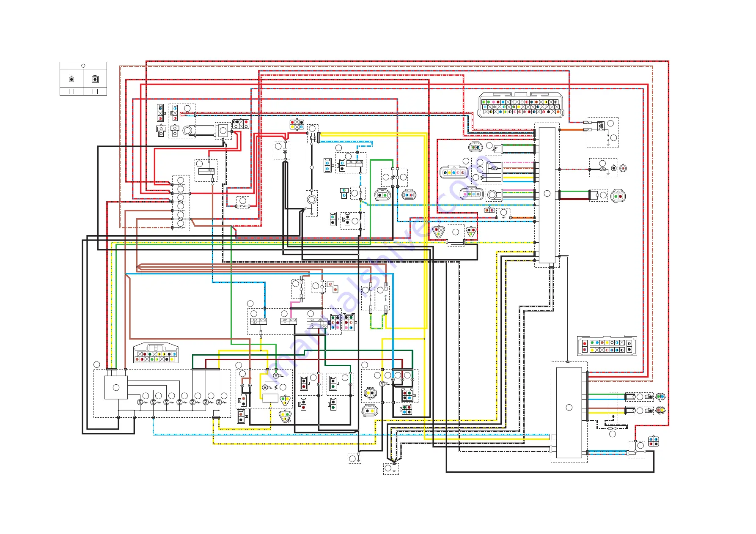The height and width of the screenshot is (534, 756).
Task: Click the large rectangular unit at bottom right
Action: pos(569,413)
